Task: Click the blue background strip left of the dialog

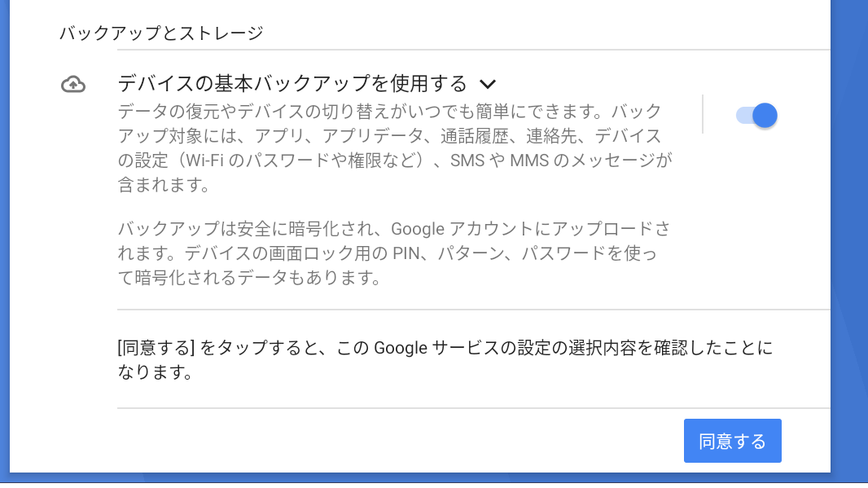Action: [4, 238]
